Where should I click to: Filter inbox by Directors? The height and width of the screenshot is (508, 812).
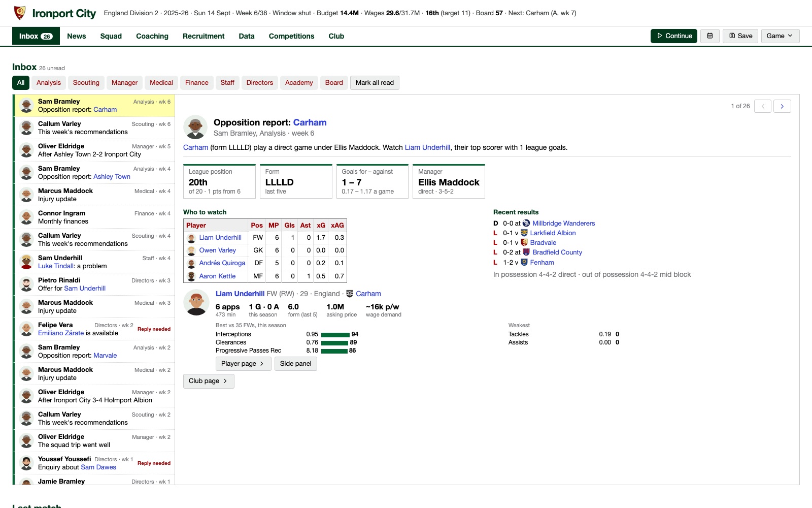click(x=260, y=83)
